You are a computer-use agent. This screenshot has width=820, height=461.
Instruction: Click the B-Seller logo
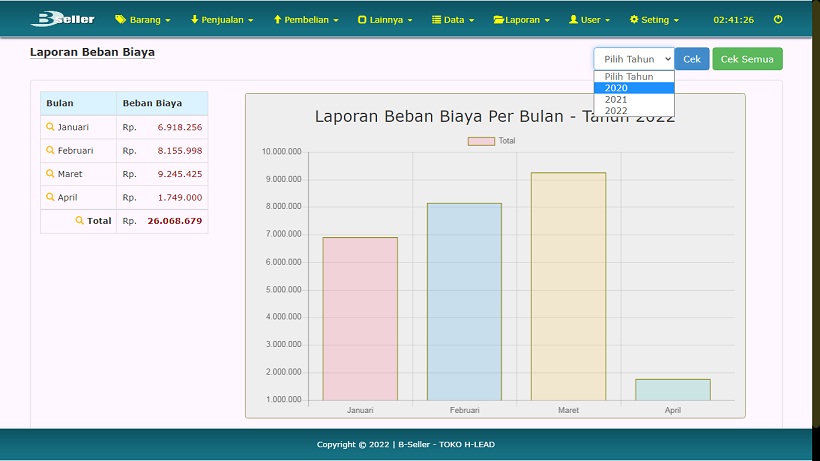click(x=62, y=19)
